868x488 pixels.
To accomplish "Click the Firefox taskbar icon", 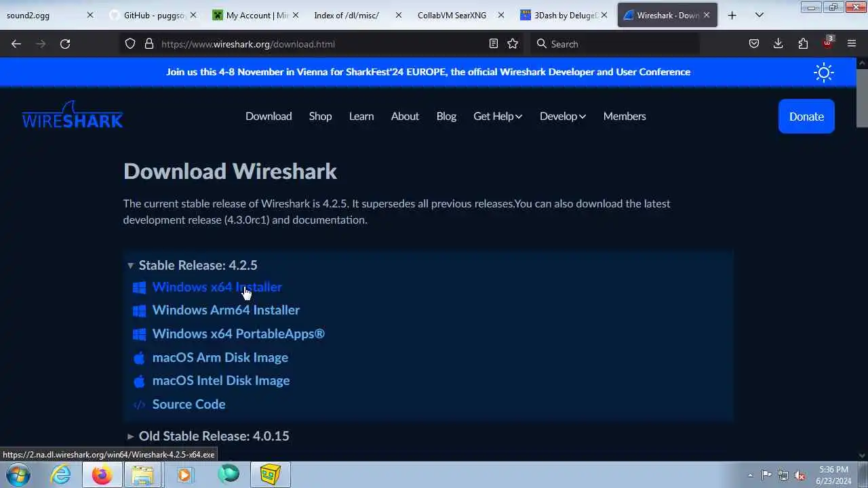I will 102,475.
